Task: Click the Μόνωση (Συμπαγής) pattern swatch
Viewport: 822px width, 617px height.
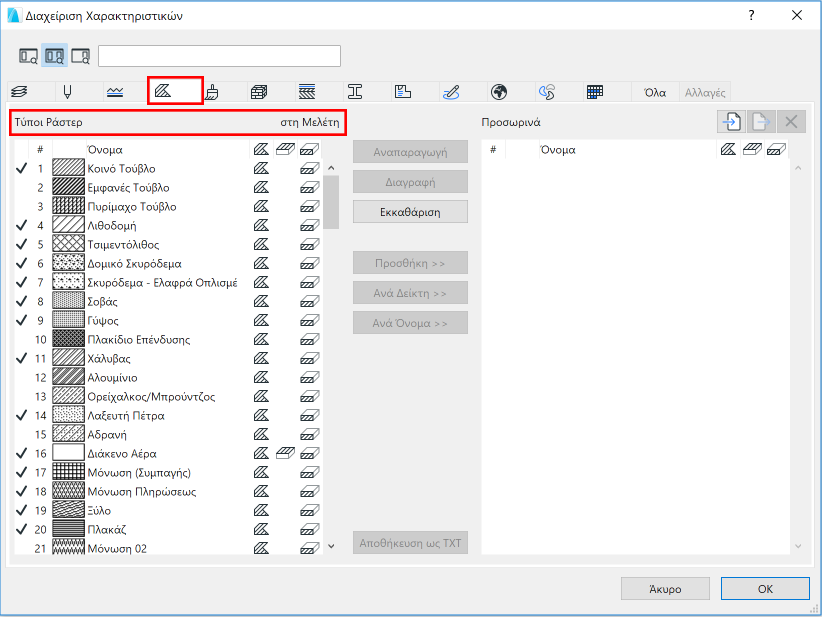Action: click(x=68, y=472)
